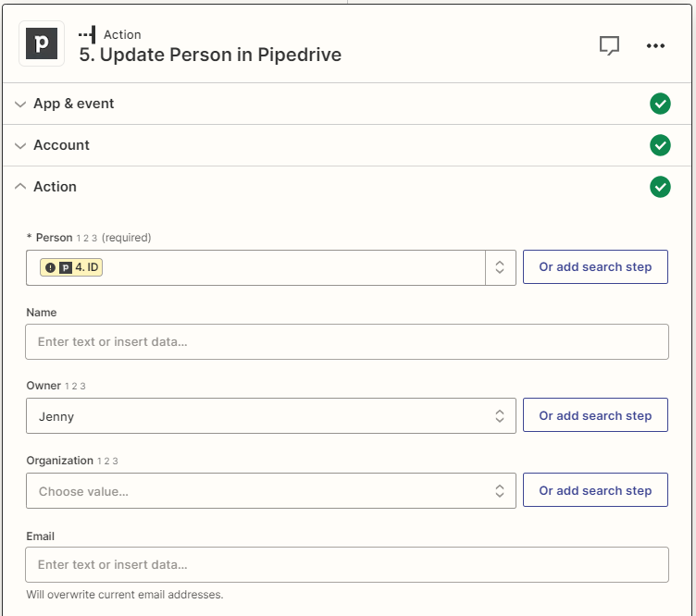Open the three-dot more options menu
The width and height of the screenshot is (696, 616).
click(656, 45)
